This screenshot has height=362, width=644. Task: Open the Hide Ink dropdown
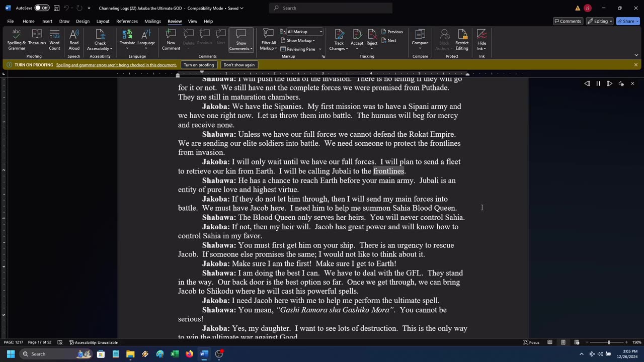[x=481, y=40]
